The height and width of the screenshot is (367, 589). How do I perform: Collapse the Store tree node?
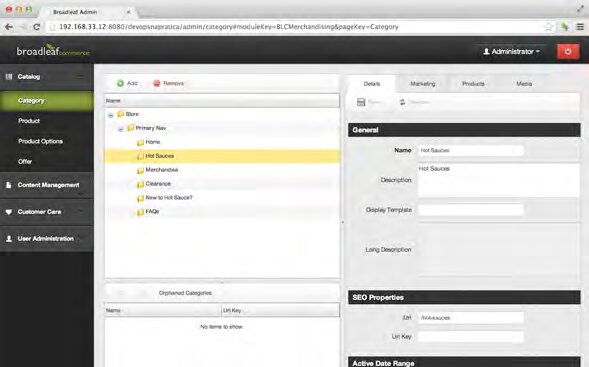(110, 115)
